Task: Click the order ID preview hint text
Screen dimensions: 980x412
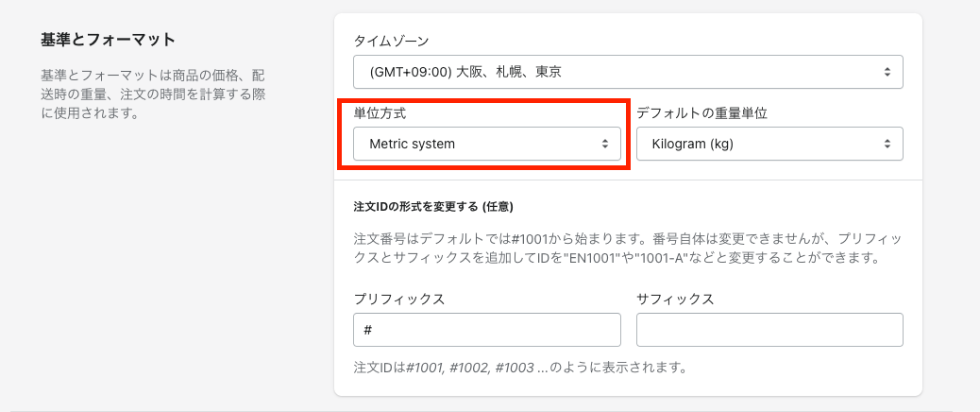Action: coord(519,367)
